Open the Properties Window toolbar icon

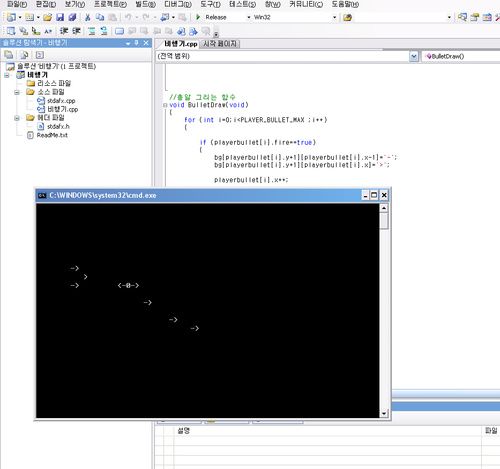click(x=475, y=17)
